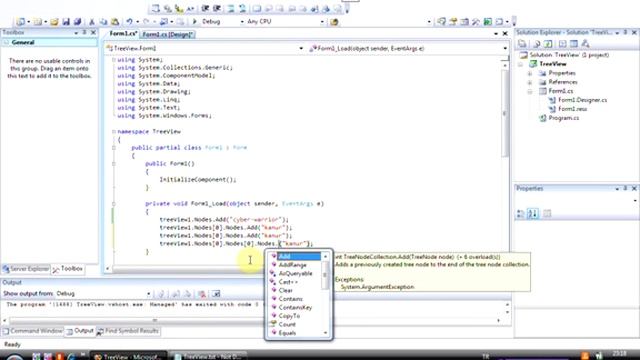Select Form1.resx in Solution Explorer
This screenshot has width=640, height=360.
point(573,109)
